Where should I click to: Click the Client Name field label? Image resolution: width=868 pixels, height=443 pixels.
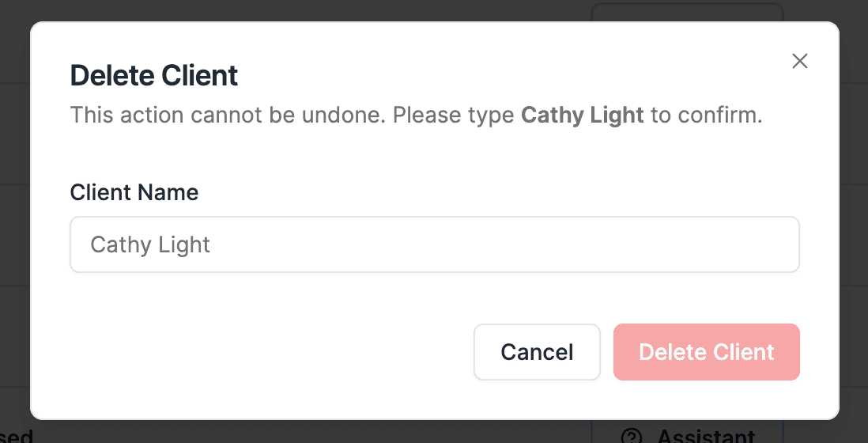pos(134,192)
